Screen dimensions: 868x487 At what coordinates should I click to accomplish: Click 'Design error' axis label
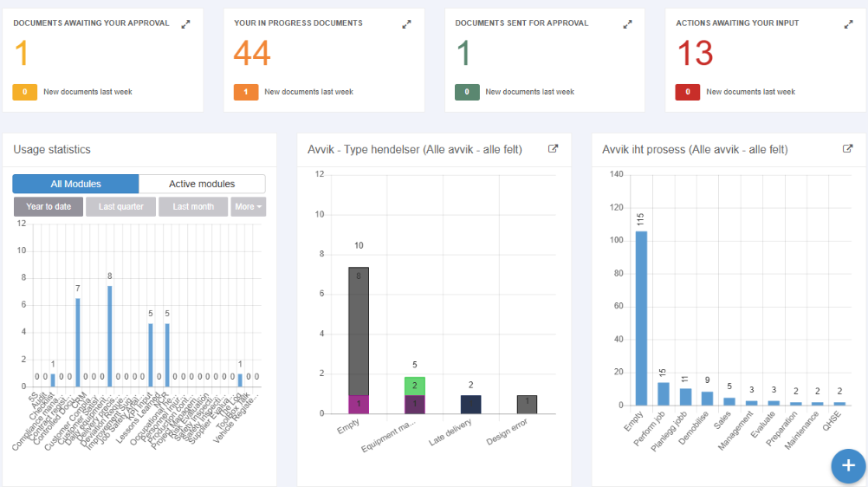507,432
